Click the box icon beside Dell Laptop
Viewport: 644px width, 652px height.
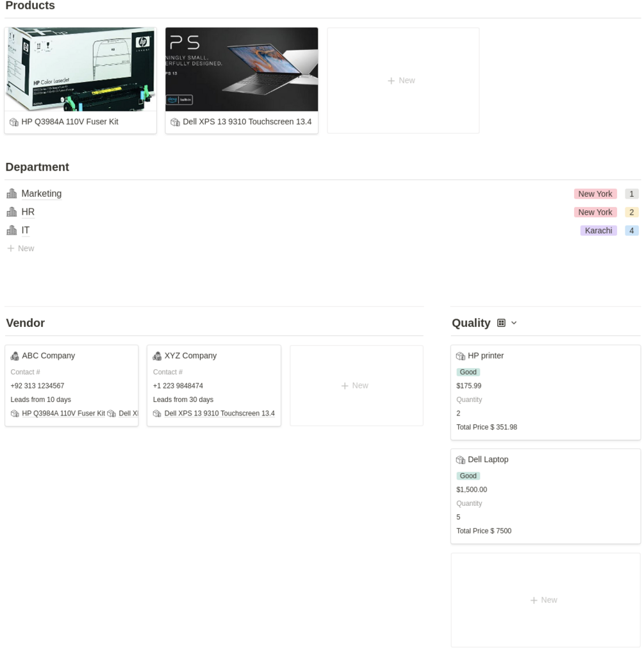coord(461,460)
